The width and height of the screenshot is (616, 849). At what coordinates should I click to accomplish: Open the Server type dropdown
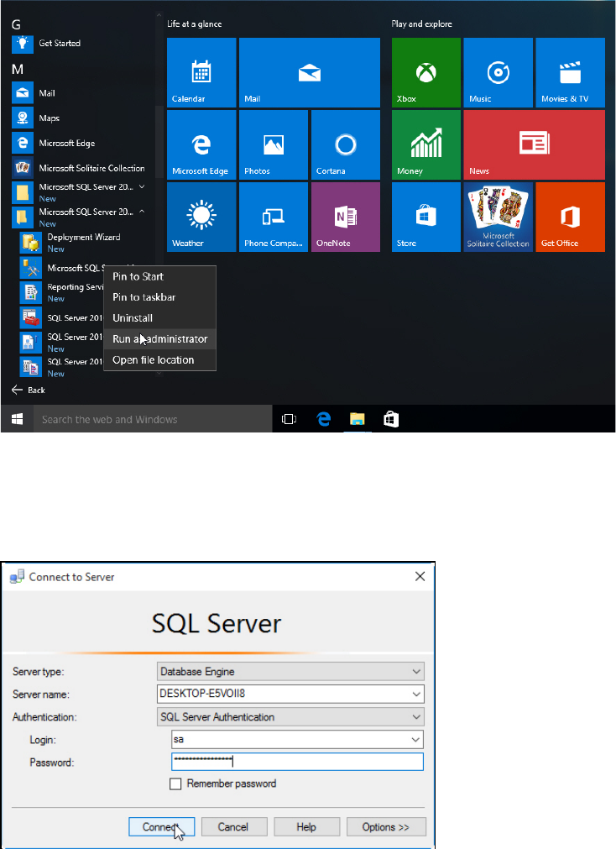point(290,671)
